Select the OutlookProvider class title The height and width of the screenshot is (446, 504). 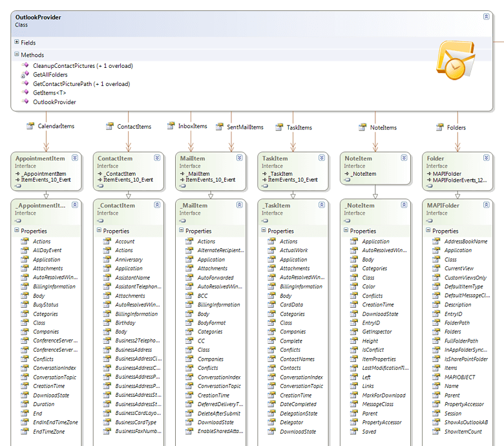click(38, 17)
